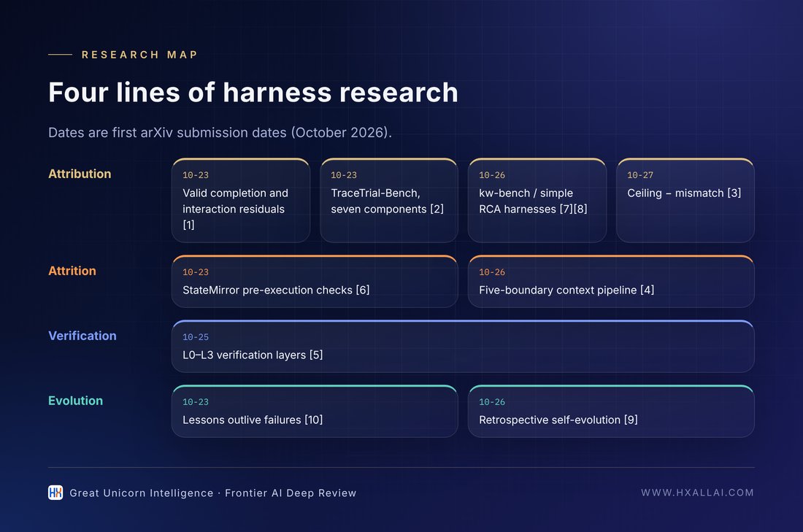
Task: Click 'Great Unicorn Intelligence · Frontier AI Deep Review' text
Action: pyautogui.click(x=213, y=493)
